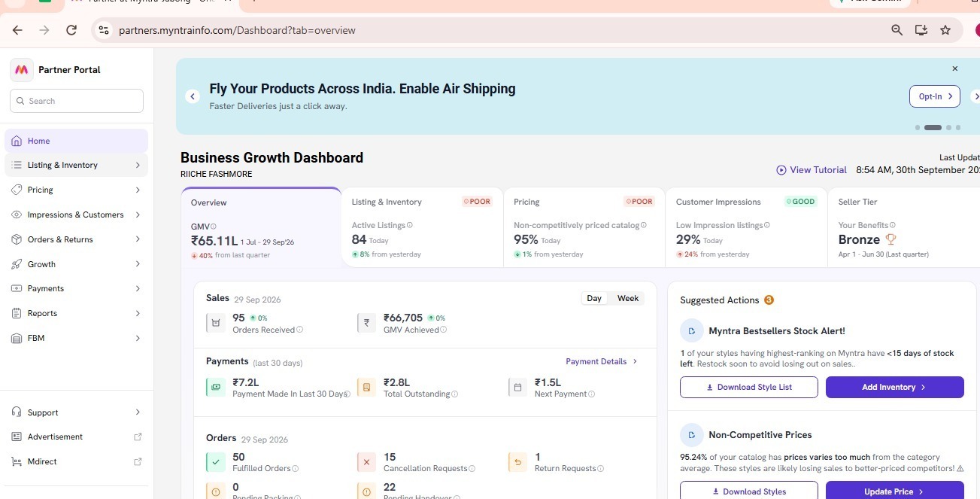Click GMV Achieved info icon
Viewport: 980px width, 499px height.
443,330
